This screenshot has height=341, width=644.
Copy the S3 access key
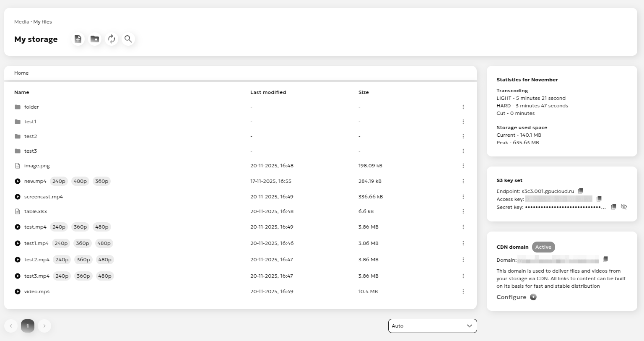coord(599,199)
